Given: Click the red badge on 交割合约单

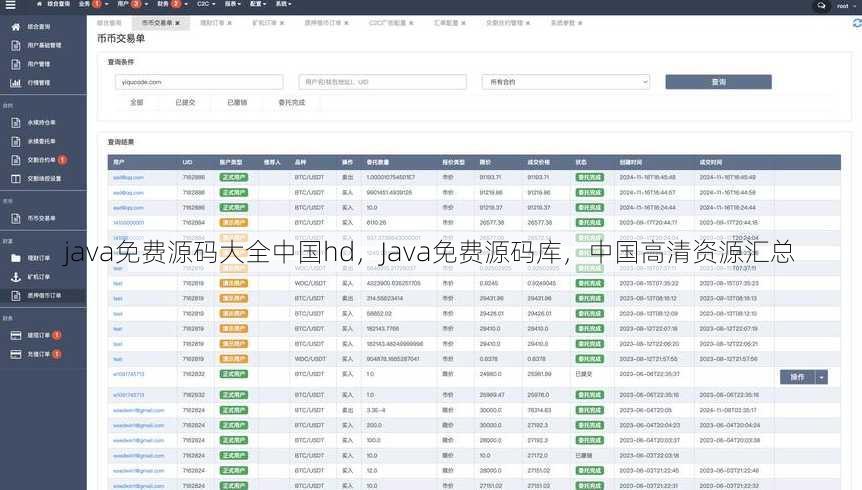Looking at the screenshot, I should pos(62,160).
